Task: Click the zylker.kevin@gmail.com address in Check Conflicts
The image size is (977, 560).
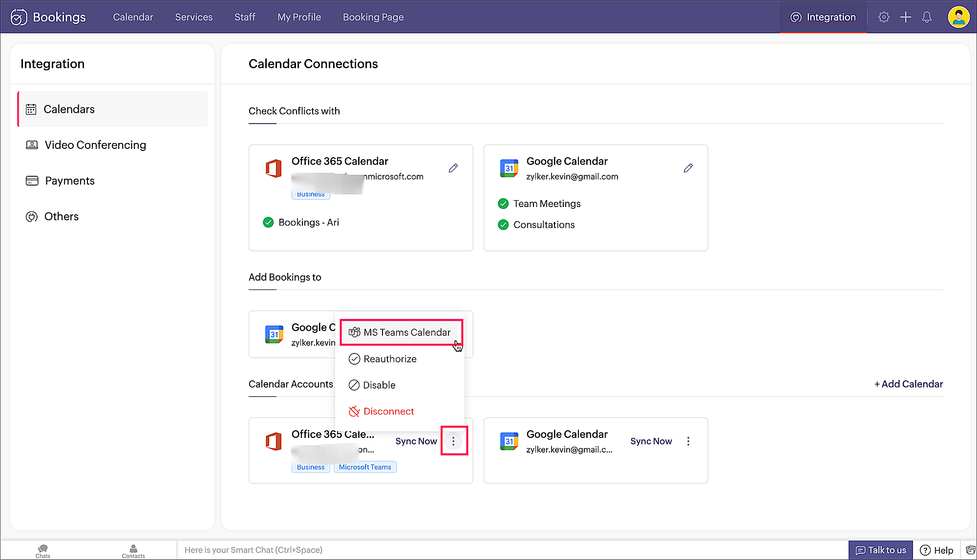Action: [x=572, y=177]
